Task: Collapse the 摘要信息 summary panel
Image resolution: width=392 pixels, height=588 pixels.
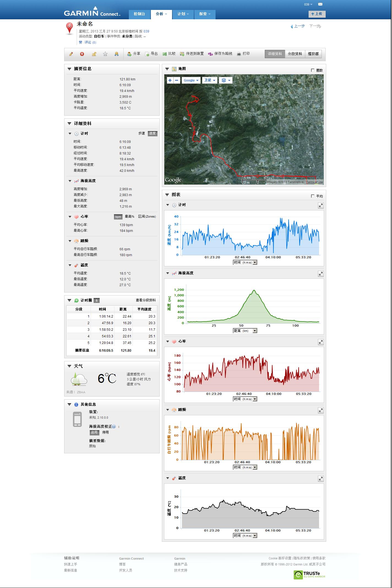Action: (x=69, y=69)
